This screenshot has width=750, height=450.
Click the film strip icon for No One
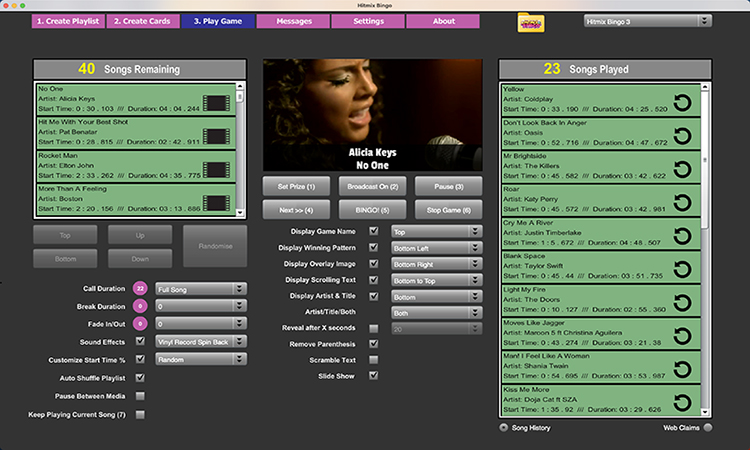tap(215, 102)
